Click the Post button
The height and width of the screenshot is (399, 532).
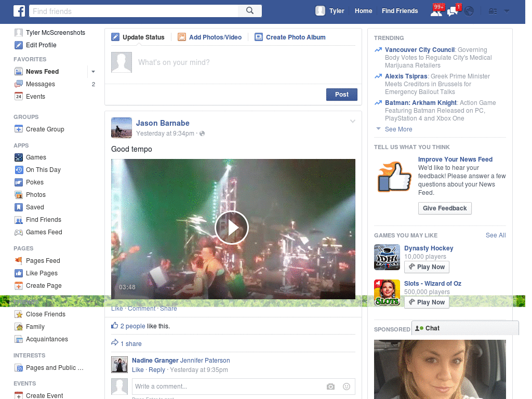tap(342, 95)
